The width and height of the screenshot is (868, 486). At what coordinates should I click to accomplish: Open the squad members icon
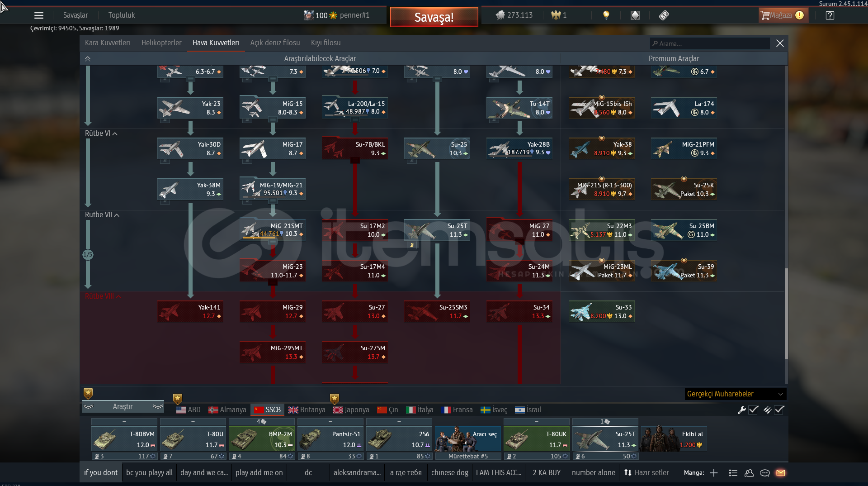click(749, 473)
